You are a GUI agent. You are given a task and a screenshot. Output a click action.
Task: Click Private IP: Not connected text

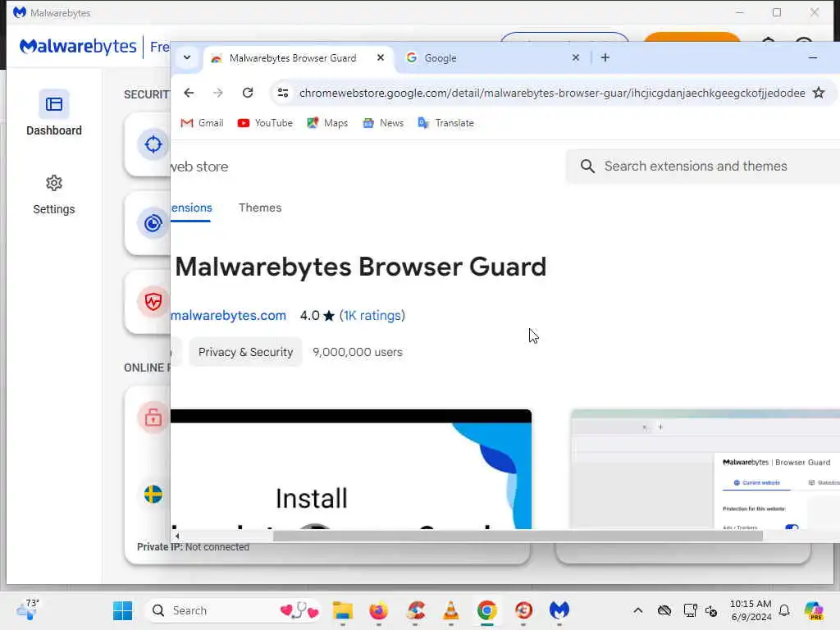click(193, 547)
